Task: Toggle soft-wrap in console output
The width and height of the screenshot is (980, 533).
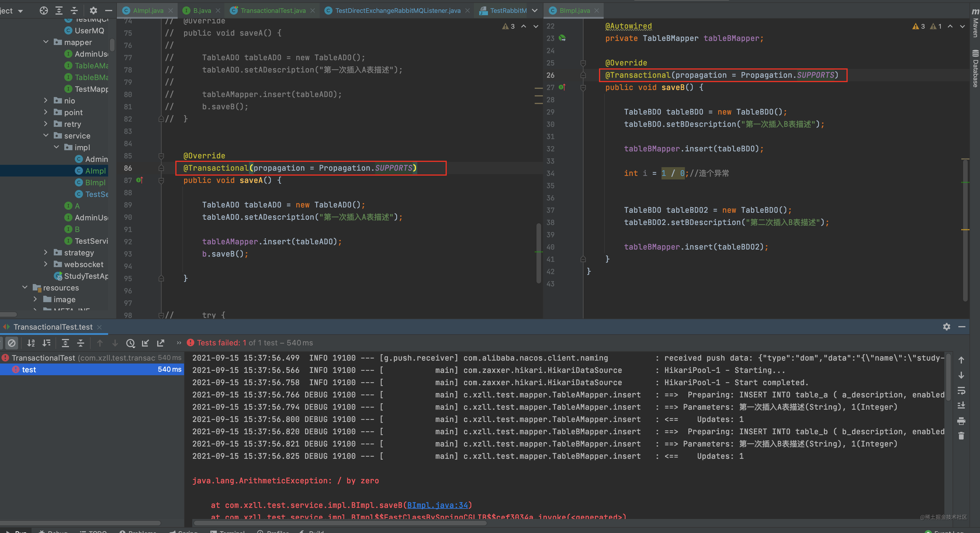Action: (961, 391)
